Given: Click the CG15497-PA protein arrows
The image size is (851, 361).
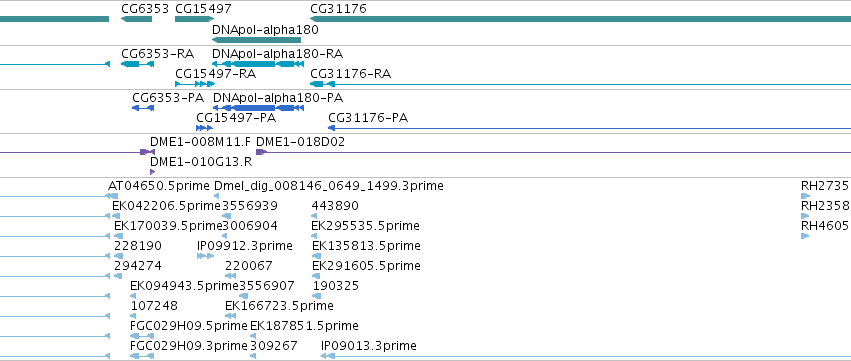Looking at the screenshot, I should [204, 128].
